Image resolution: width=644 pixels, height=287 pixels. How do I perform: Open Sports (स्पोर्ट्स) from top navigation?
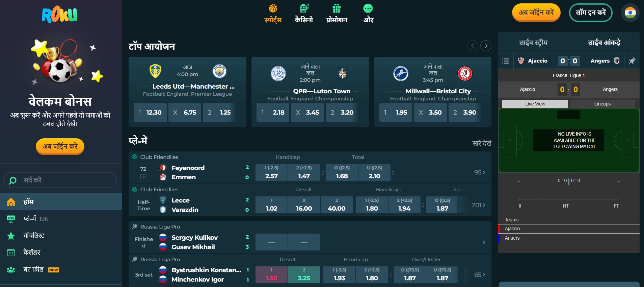point(273,14)
